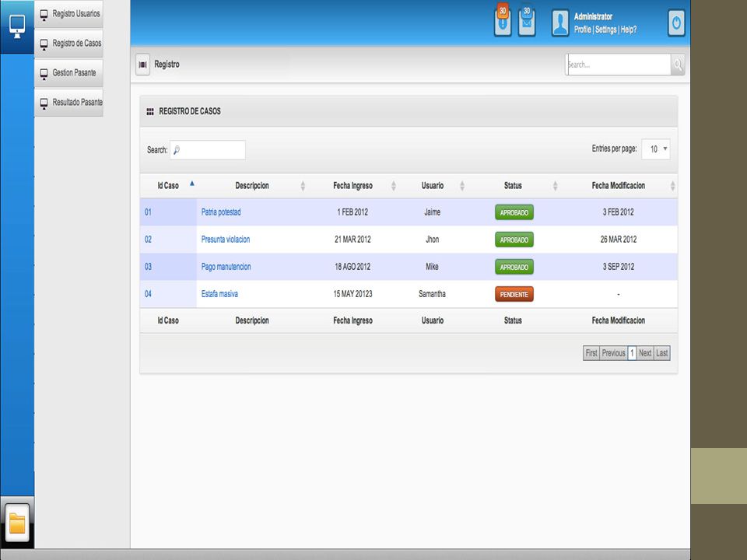Click APROBADO badge in Jaime row
This screenshot has height=560, width=747.
point(514,212)
